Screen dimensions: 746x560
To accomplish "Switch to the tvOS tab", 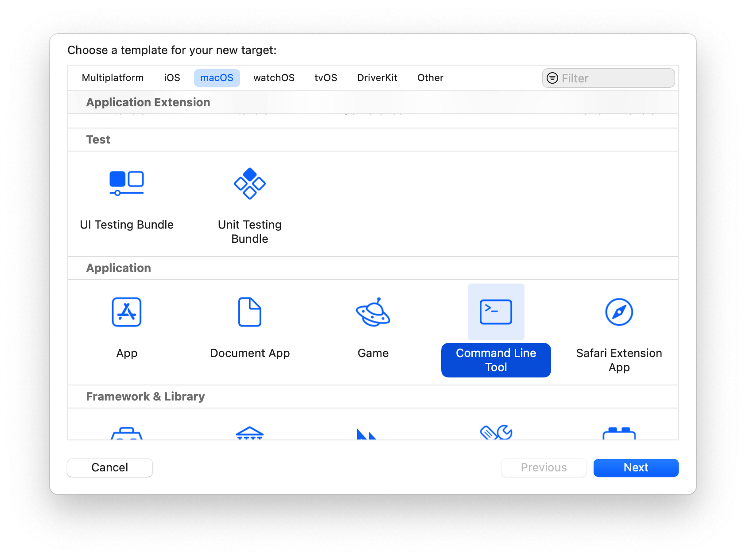I will click(326, 78).
